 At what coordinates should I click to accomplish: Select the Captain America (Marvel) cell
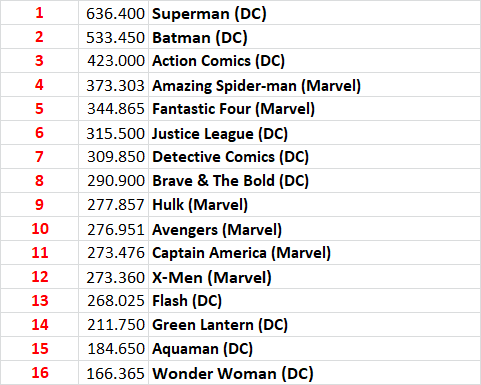[x=314, y=253]
